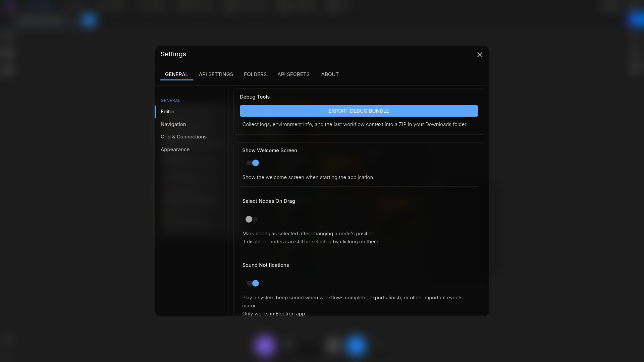Click the GENERAL section header in sidebar

tap(170, 100)
